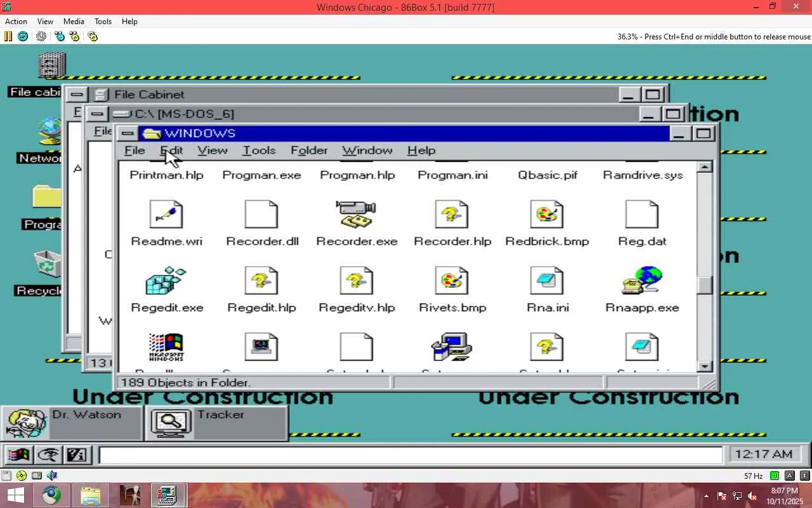
Task: Click the 86Box icon in the host taskbar
Action: point(168,495)
